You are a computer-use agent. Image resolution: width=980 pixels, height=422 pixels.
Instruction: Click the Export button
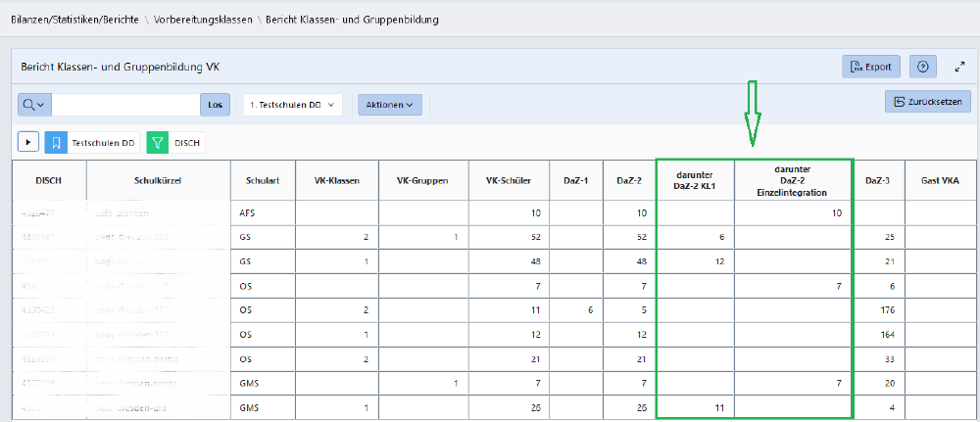pos(871,67)
